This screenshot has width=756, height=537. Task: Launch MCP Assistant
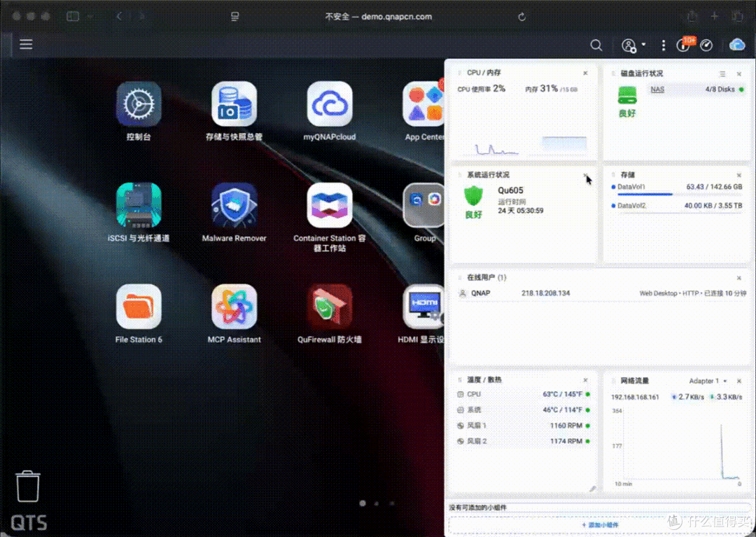tap(234, 307)
